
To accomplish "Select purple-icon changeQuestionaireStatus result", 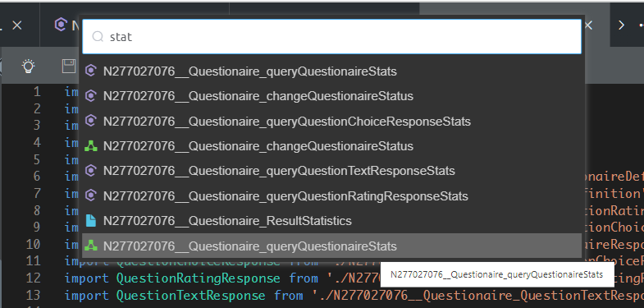I will (x=332, y=96).
